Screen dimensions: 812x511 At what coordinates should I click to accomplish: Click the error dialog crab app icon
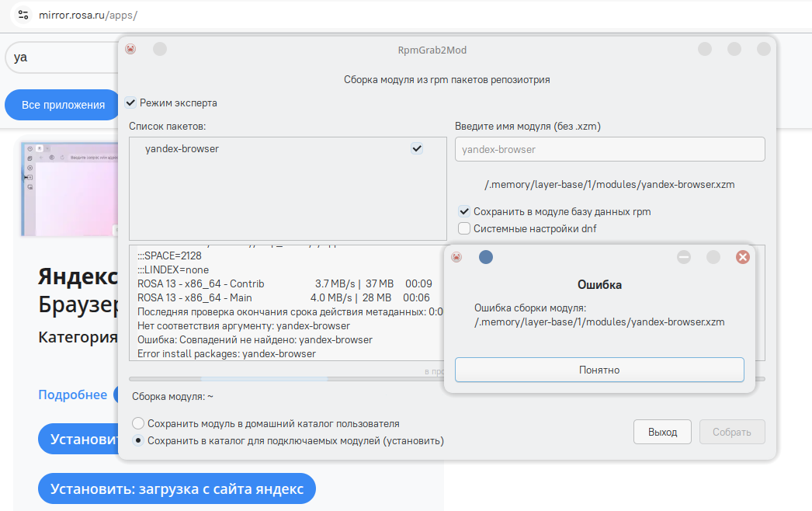point(456,257)
